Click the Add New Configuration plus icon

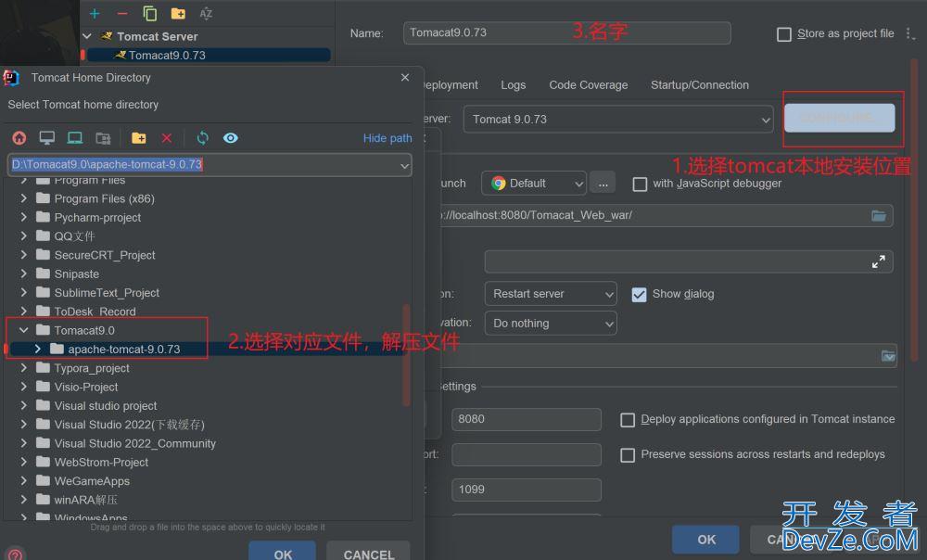coord(95,13)
